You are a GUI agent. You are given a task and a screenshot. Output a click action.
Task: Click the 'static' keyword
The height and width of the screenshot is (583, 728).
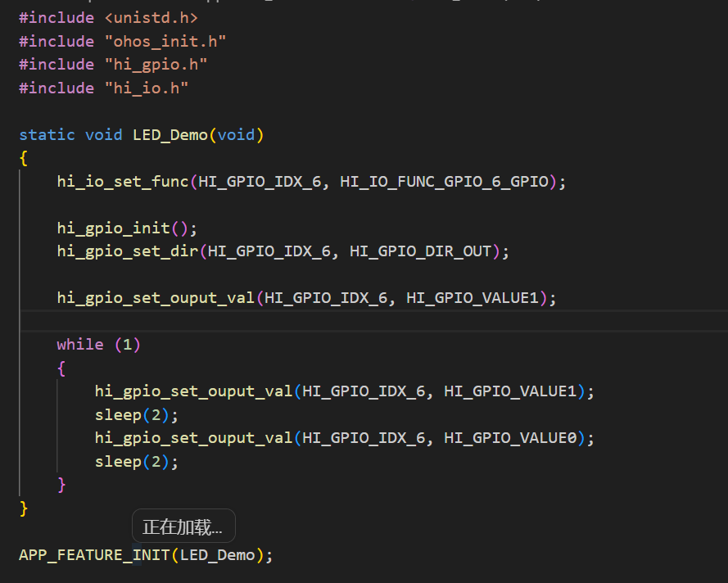(47, 134)
